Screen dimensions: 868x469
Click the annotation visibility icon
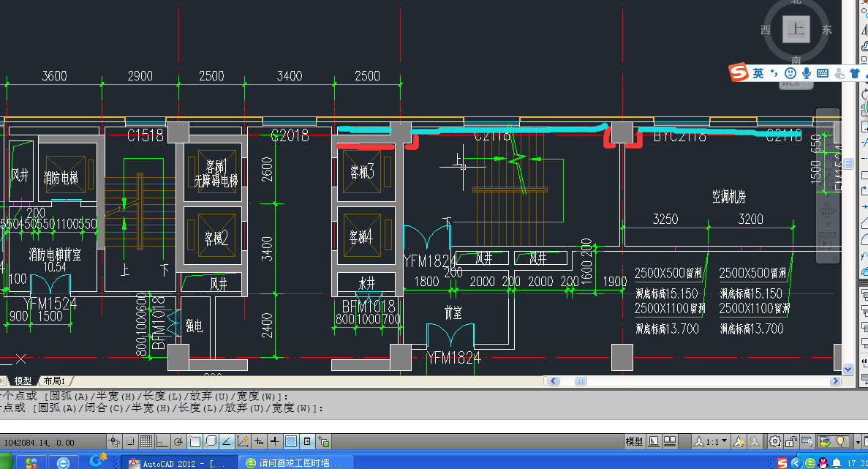pyautogui.click(x=739, y=441)
